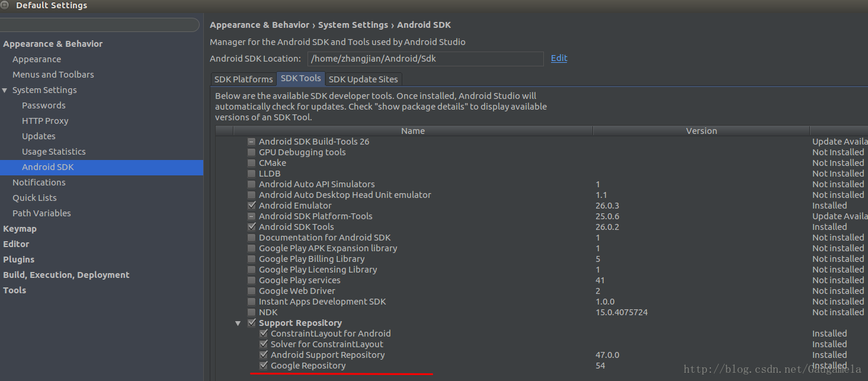Viewport: 868px width, 381px height.
Task: Uncheck the Google Repository checkbox
Action: pyautogui.click(x=264, y=366)
